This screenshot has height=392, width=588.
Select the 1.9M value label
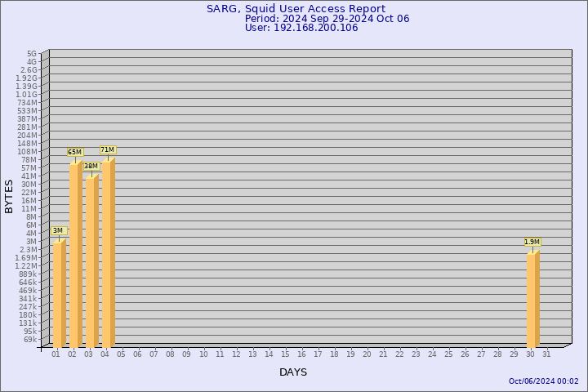point(532,242)
